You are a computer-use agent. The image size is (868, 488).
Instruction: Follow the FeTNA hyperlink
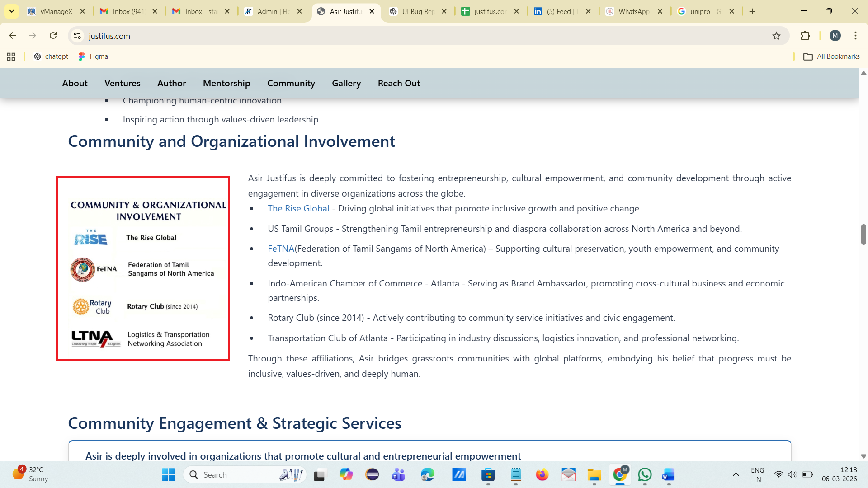click(281, 249)
